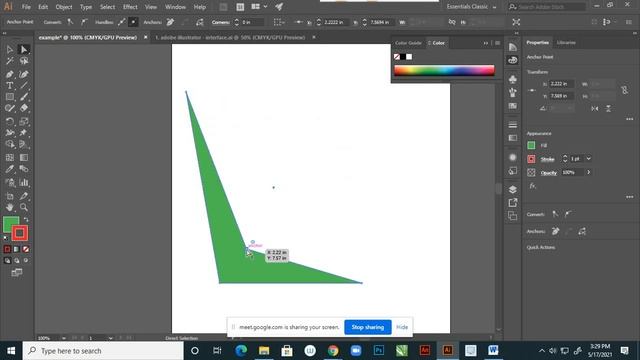The image size is (640, 360).
Task: Open the Object menu
Action: [64, 7]
